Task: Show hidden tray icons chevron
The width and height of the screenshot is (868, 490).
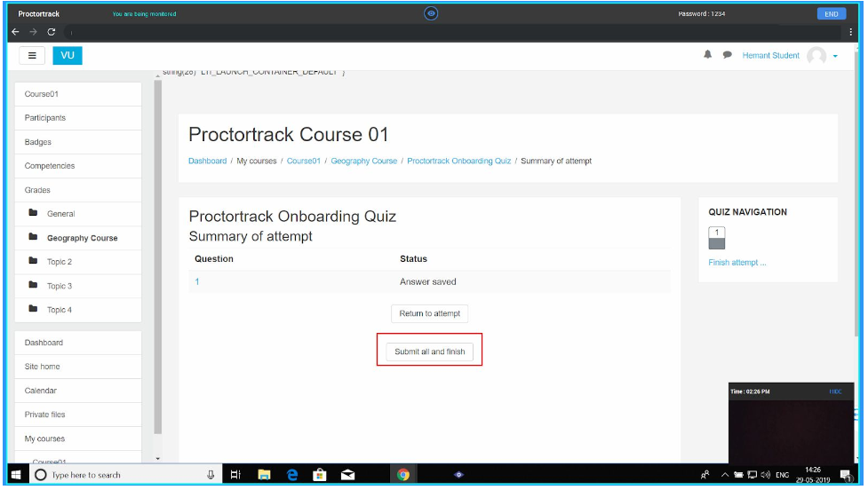Action: pyautogui.click(x=725, y=475)
